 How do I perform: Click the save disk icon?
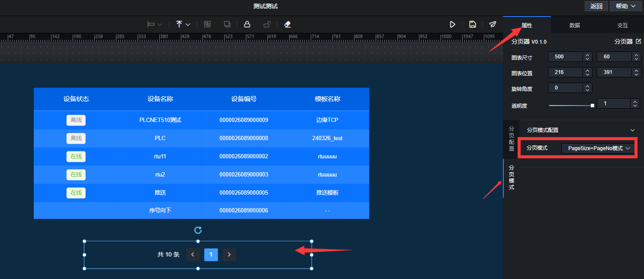[473, 24]
